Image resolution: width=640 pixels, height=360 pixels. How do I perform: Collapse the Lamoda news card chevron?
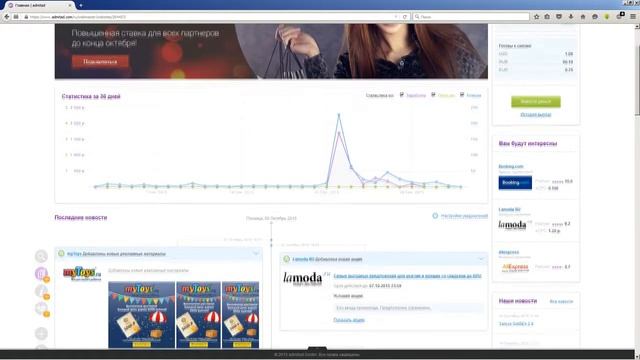(481, 259)
